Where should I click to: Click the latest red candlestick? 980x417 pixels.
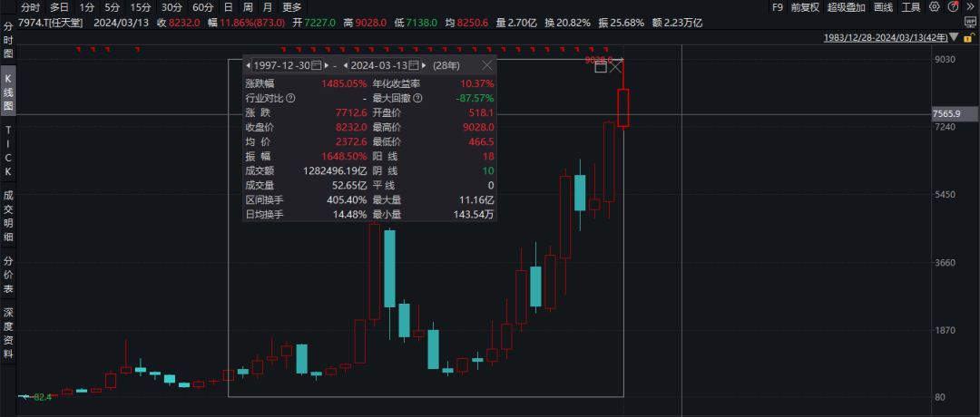[623, 107]
